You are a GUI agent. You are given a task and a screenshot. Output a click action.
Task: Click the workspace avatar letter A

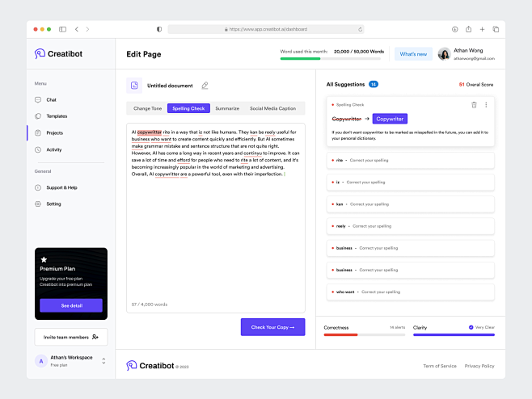[x=41, y=361]
